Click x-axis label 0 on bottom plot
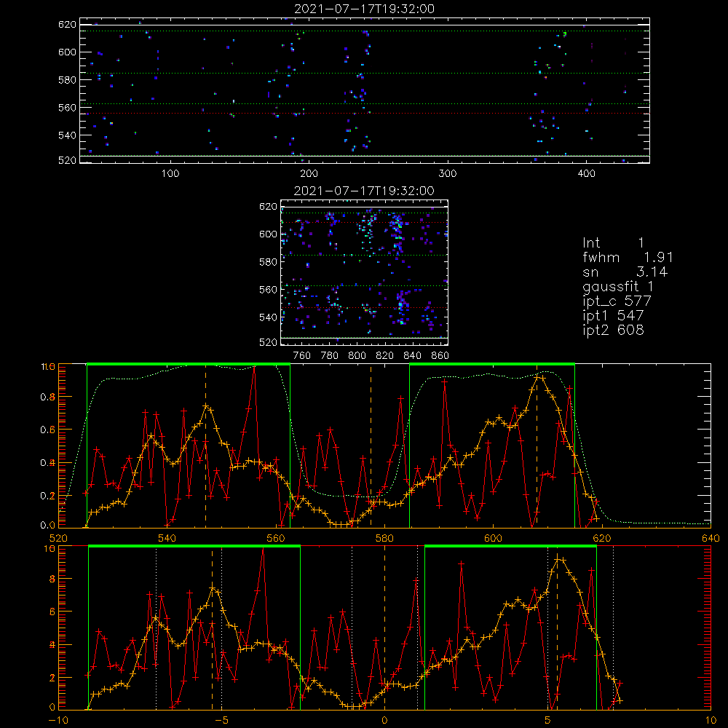 click(384, 720)
